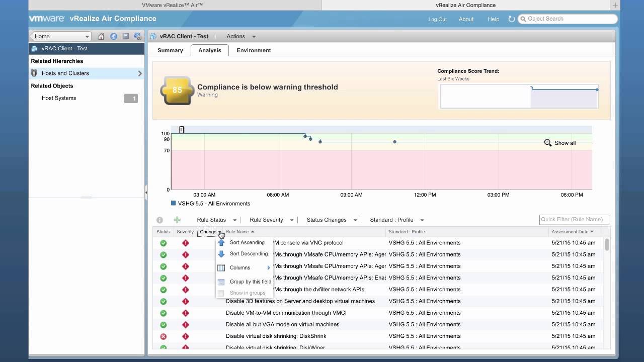Sort by Assessment Date column header
644x362 pixels.
[573, 232]
